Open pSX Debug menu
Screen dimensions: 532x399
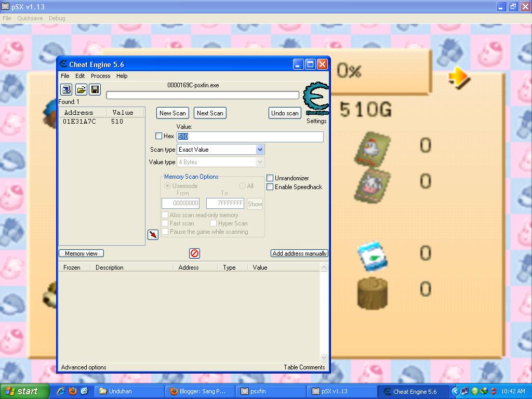tap(57, 18)
